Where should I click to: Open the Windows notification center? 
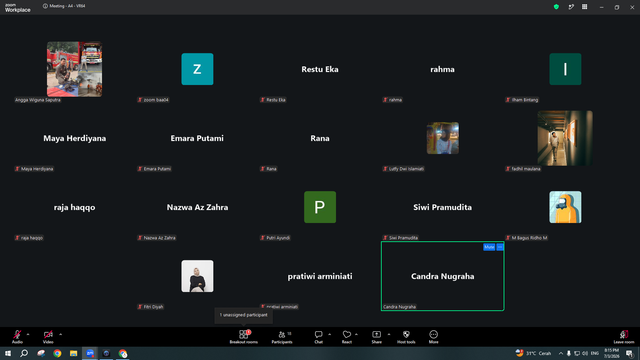point(629,353)
